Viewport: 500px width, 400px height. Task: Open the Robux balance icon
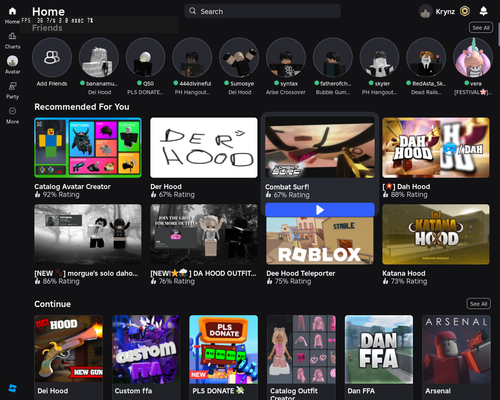tap(465, 11)
